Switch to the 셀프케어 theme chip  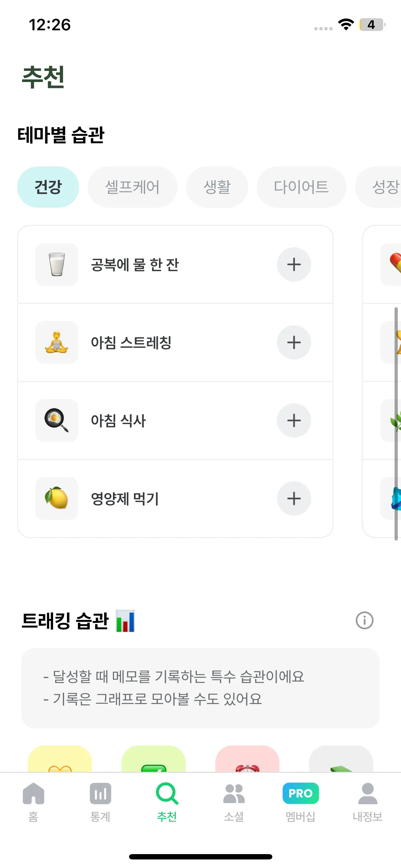(132, 187)
